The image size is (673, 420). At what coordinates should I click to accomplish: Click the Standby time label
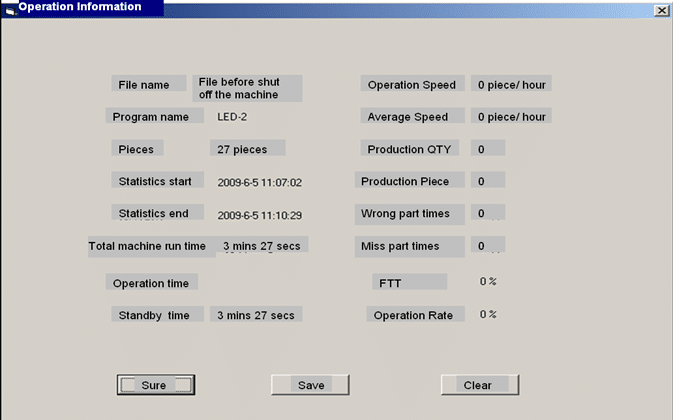tap(158, 314)
